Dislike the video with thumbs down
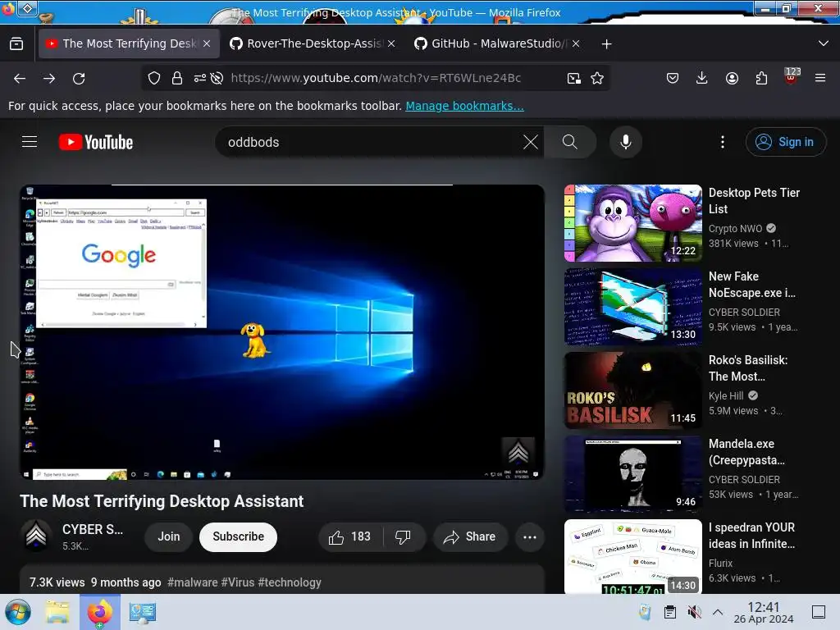Image resolution: width=840 pixels, height=630 pixels. [403, 536]
